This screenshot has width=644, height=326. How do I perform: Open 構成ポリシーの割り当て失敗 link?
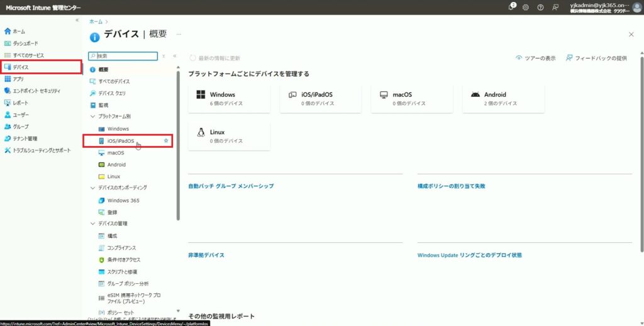coord(452,186)
